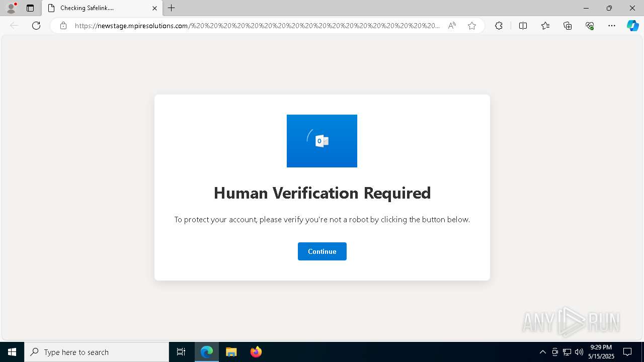Add this page to favorites star
This screenshot has height=362, width=644.
472,26
